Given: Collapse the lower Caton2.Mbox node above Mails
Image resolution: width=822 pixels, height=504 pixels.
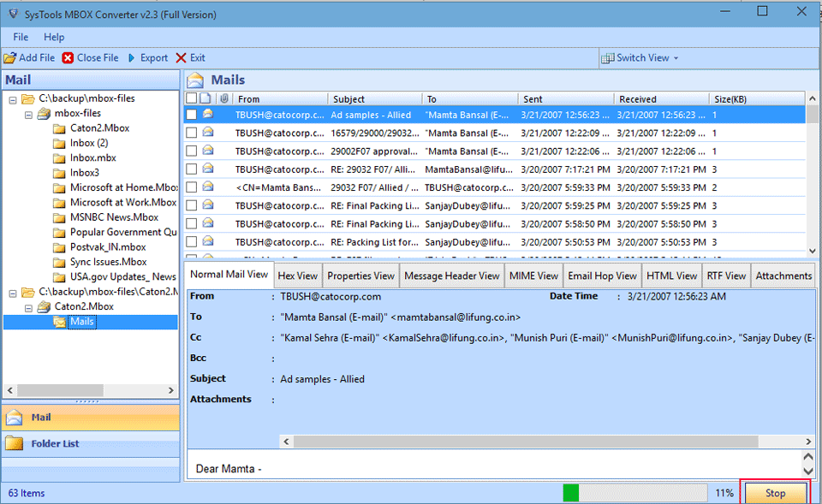Looking at the screenshot, I should point(28,307).
